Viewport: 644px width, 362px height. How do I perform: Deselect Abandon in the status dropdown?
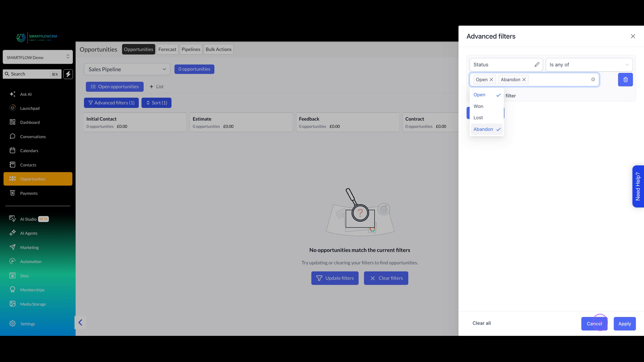point(487,129)
